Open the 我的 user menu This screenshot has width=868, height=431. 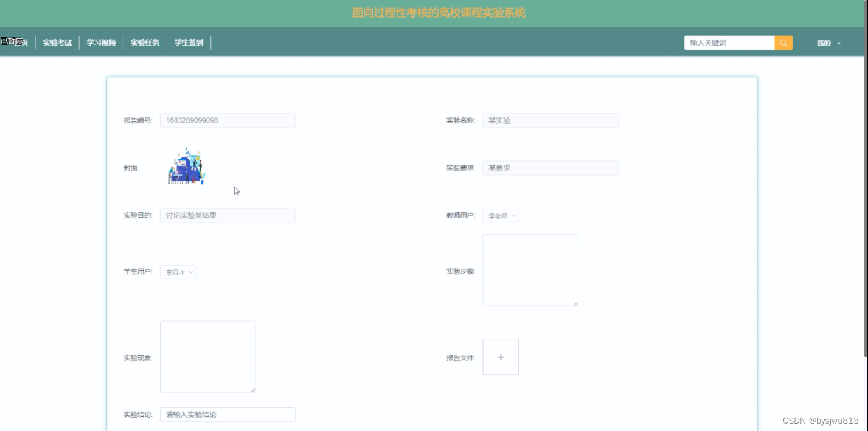pos(828,43)
